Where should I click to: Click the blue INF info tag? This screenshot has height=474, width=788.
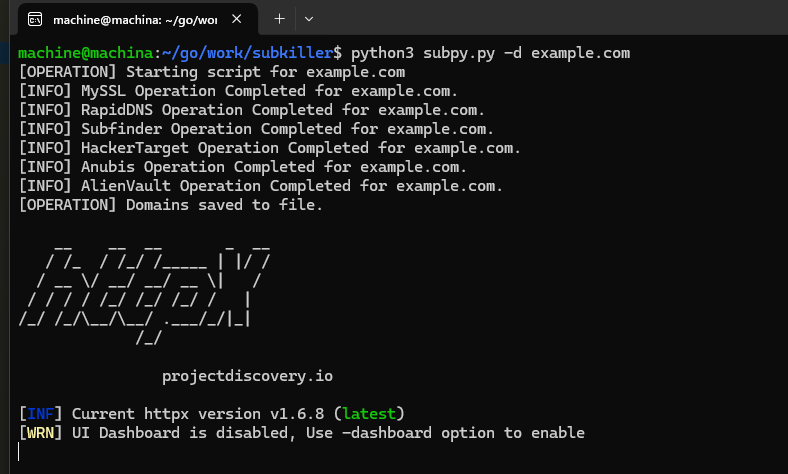(x=40, y=414)
